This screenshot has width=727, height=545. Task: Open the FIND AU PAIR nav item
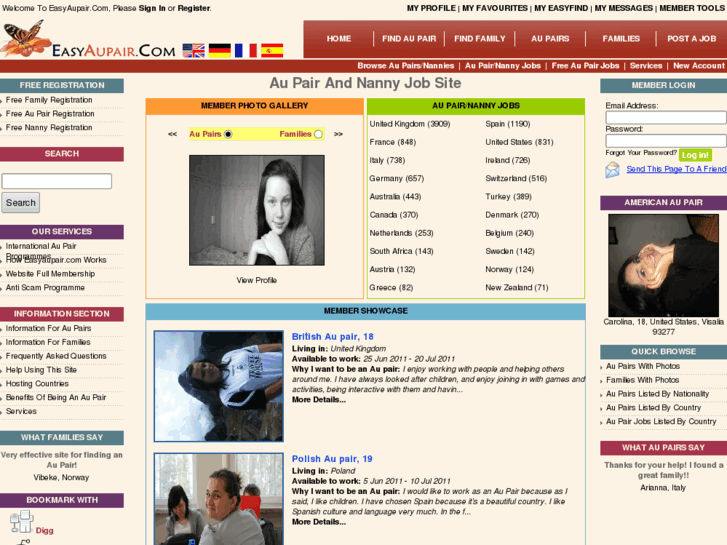[409, 39]
